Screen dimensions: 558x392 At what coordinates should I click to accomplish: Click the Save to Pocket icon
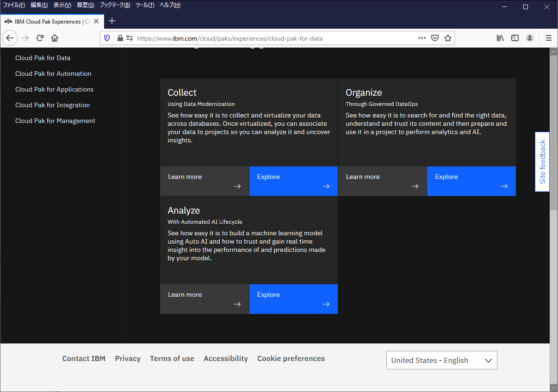[435, 38]
